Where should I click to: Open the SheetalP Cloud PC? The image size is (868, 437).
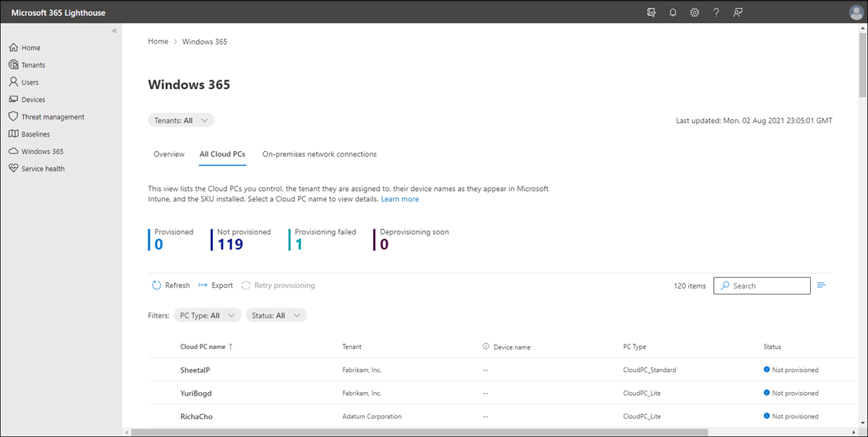click(195, 370)
